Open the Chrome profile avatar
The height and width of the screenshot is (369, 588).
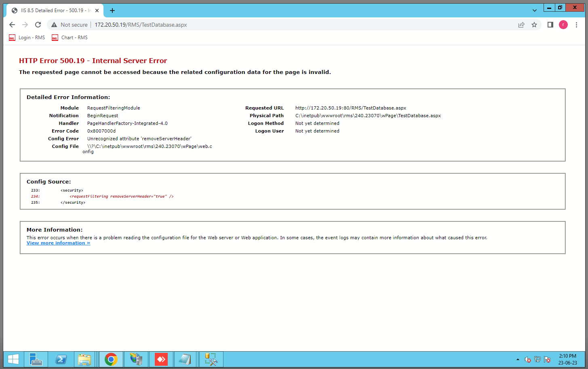click(563, 25)
